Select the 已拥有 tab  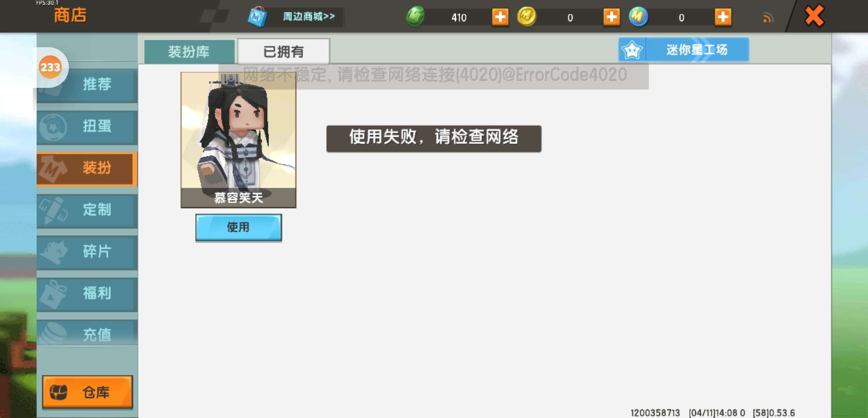[x=284, y=51]
